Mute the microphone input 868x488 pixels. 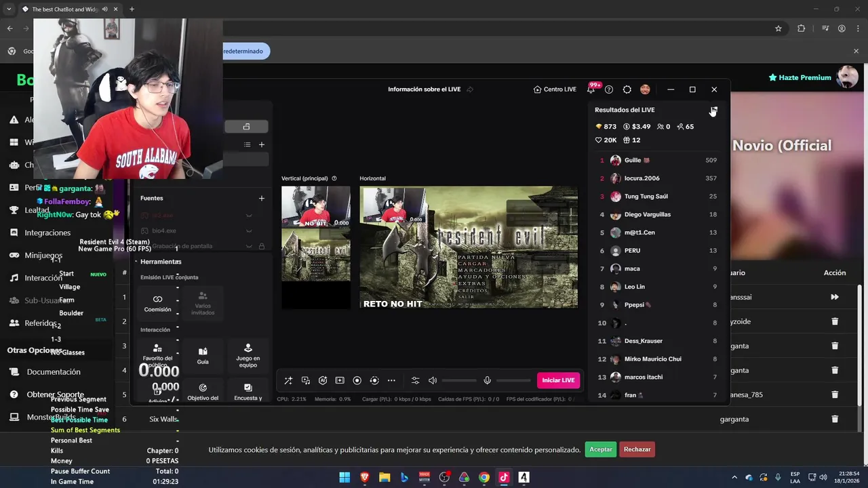[487, 380]
